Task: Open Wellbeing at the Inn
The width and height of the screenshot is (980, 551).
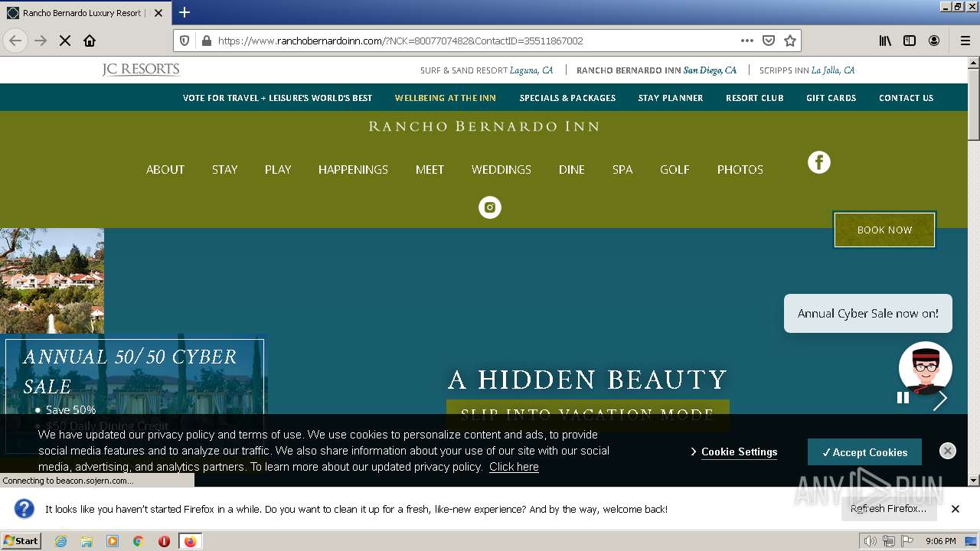Action: 446,98
